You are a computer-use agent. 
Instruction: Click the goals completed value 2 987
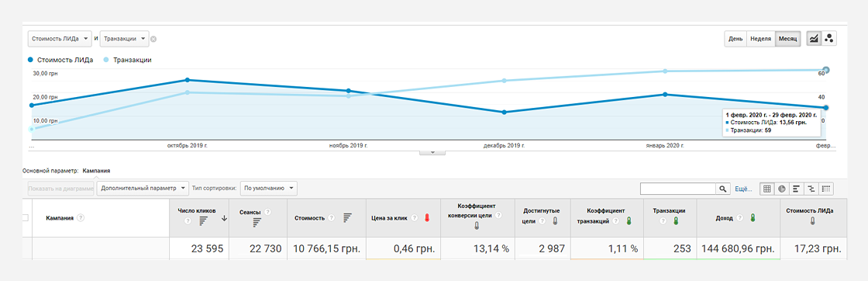(552, 249)
